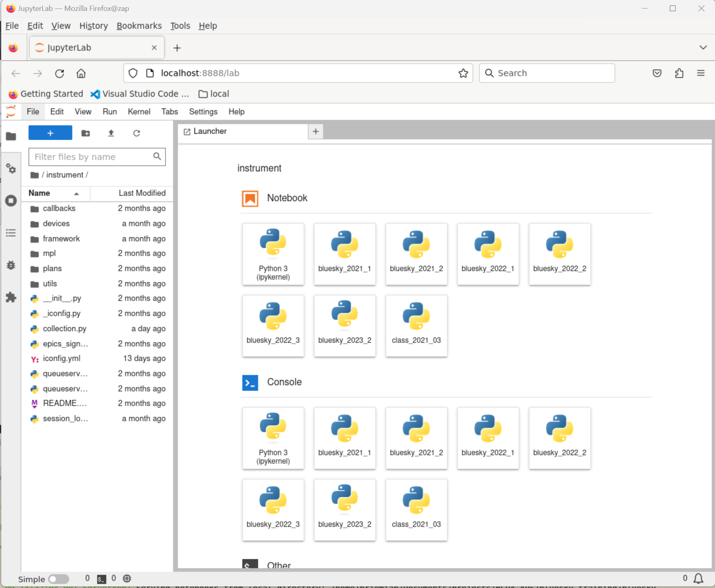715x588 pixels.
Task: Click the Firefox home button
Action: tap(81, 73)
